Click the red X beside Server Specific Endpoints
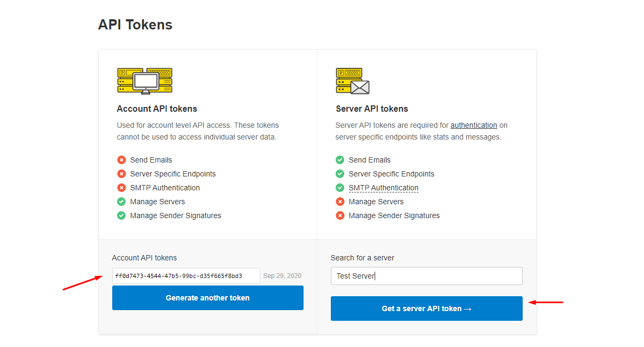 click(x=121, y=174)
